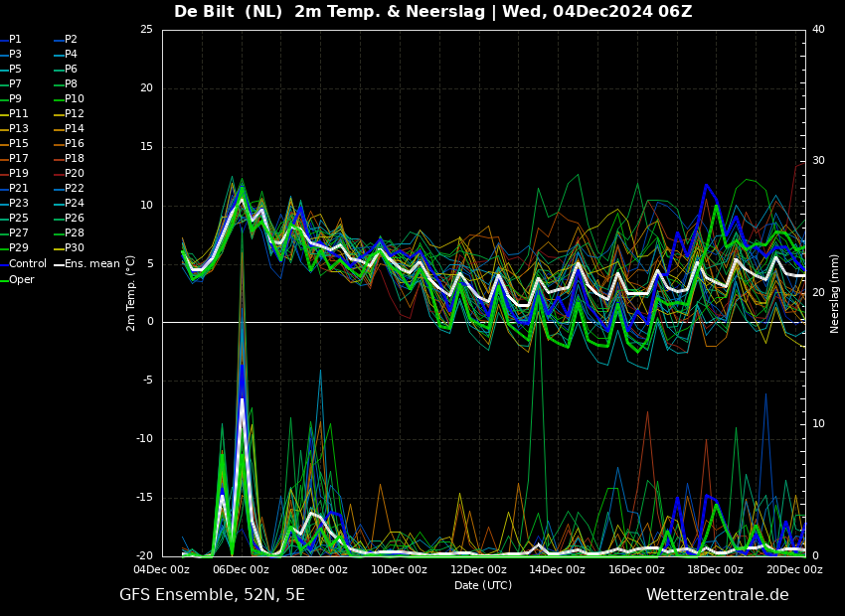
Task: Click the Wetterzentrale.de text
Action: tap(717, 595)
